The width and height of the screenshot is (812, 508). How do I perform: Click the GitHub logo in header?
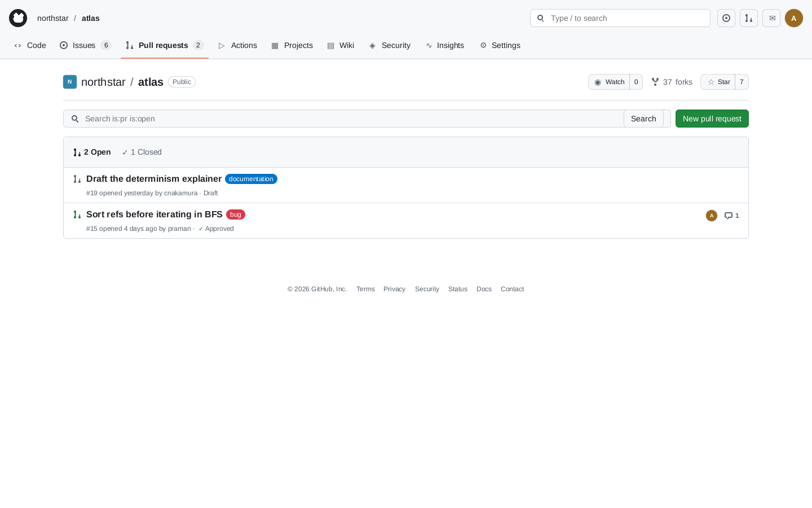(18, 18)
